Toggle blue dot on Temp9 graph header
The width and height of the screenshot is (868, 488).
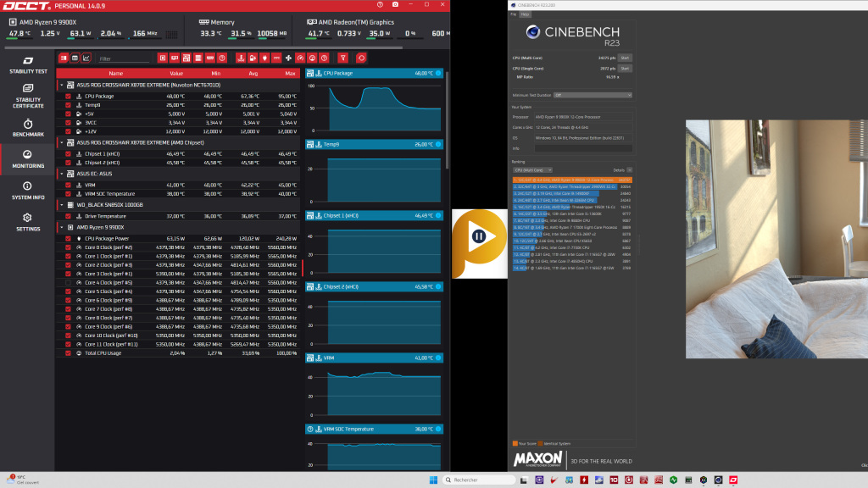(x=438, y=144)
